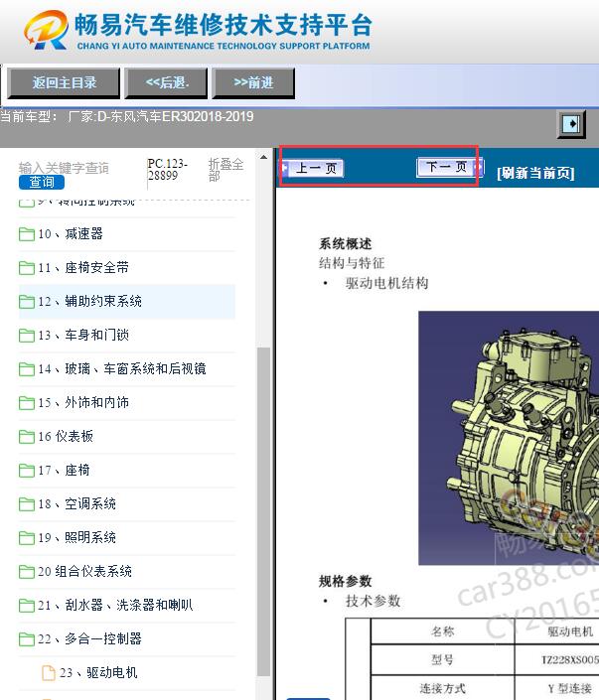
Task: Collapse all with 折叠全部 link
Action: click(x=225, y=170)
